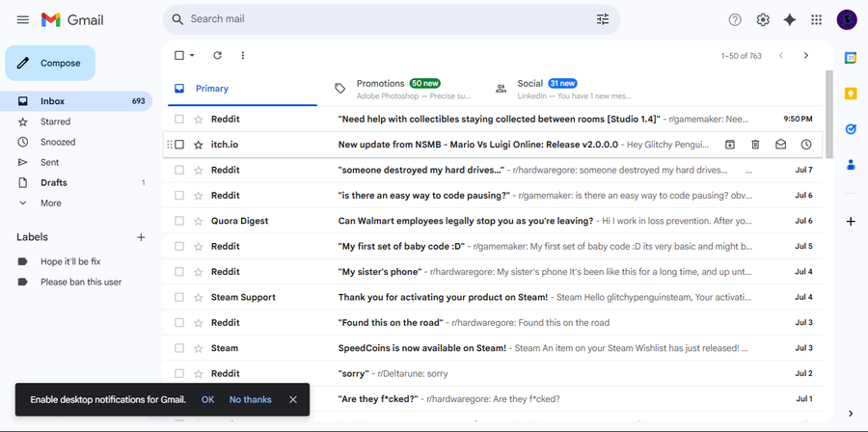Switch to the Promotions tab
This screenshot has width=868, height=432.
tap(403, 89)
